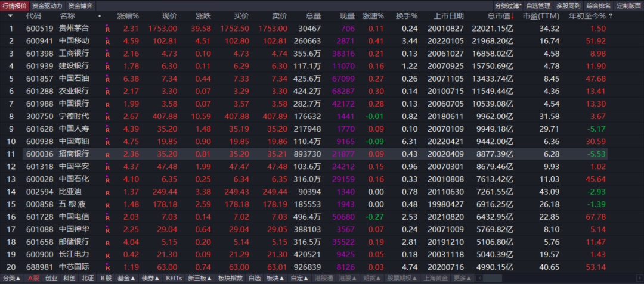Expand the 基金 funds list menu

(126, 278)
